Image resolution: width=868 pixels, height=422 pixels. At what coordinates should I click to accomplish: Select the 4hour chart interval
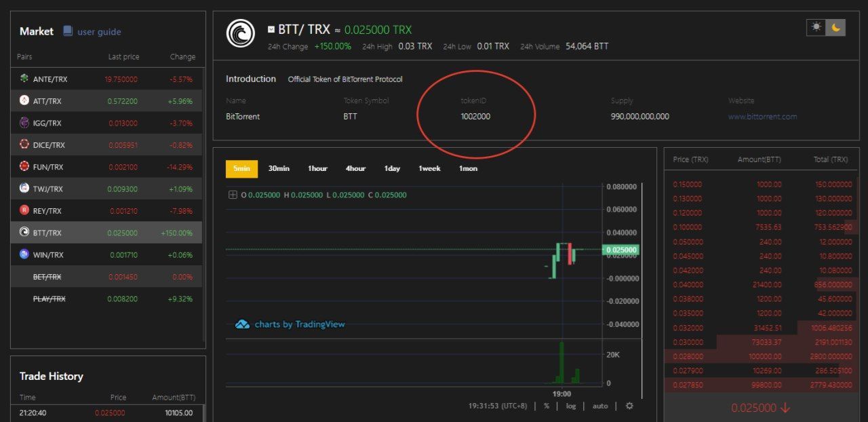(355, 168)
